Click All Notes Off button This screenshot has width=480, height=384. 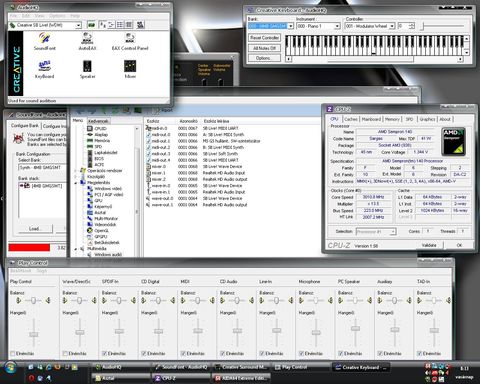point(264,48)
